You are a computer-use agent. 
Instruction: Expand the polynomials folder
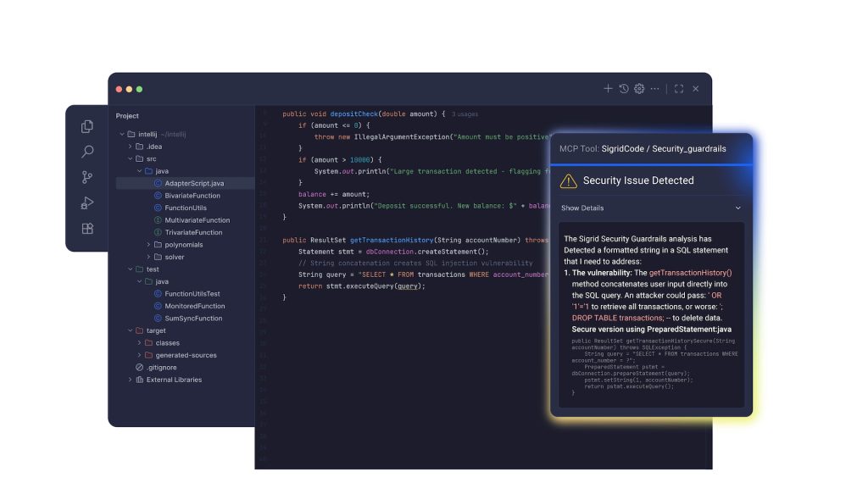click(x=148, y=245)
